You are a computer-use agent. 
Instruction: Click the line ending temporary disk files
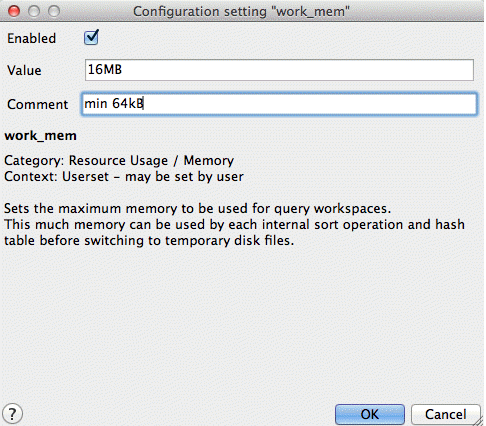149,241
